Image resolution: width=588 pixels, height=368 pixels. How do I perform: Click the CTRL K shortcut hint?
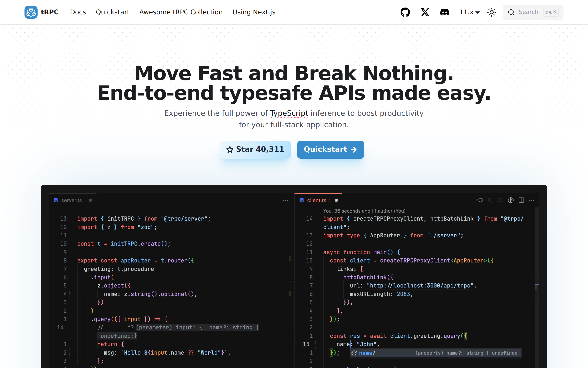551,12
